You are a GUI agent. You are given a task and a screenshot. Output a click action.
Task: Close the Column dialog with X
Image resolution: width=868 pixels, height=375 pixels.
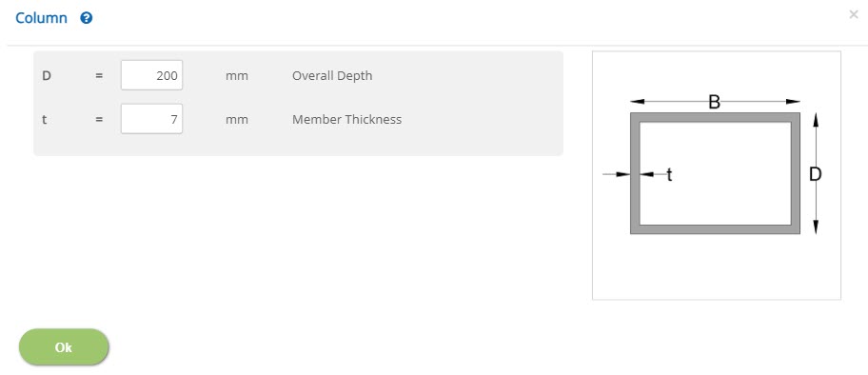pyautogui.click(x=853, y=15)
